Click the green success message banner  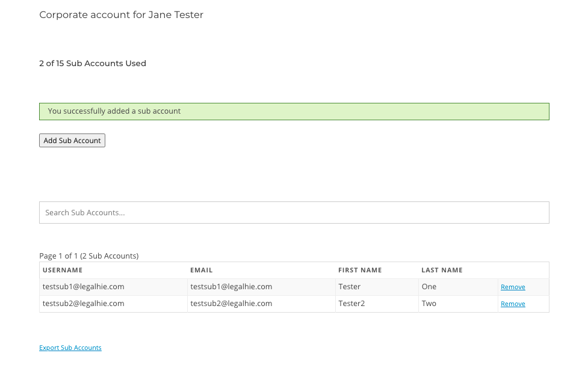(294, 112)
